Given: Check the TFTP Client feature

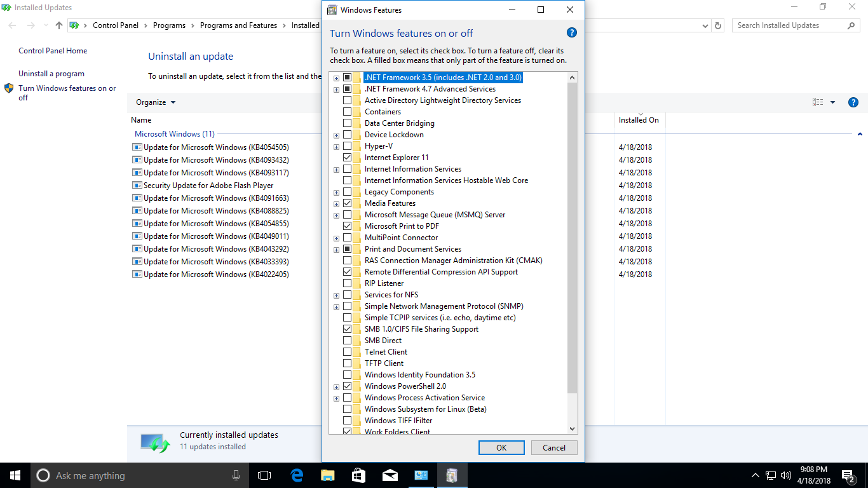Looking at the screenshot, I should point(347,363).
